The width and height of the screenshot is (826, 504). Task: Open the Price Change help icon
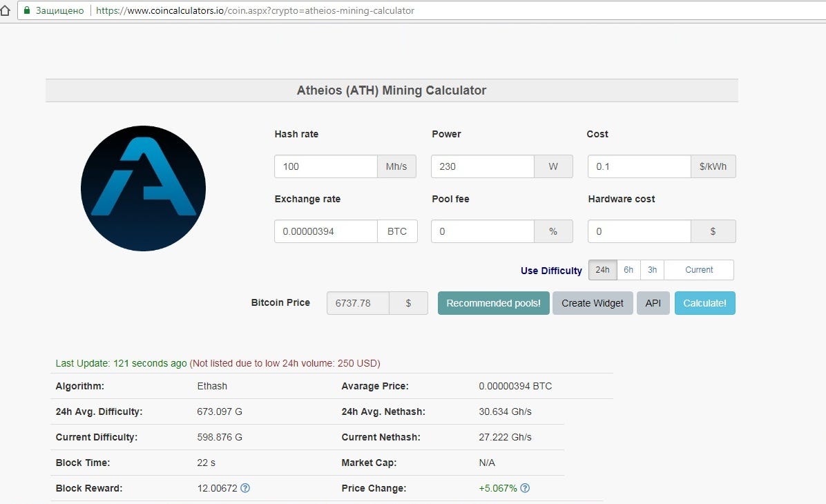(525, 488)
